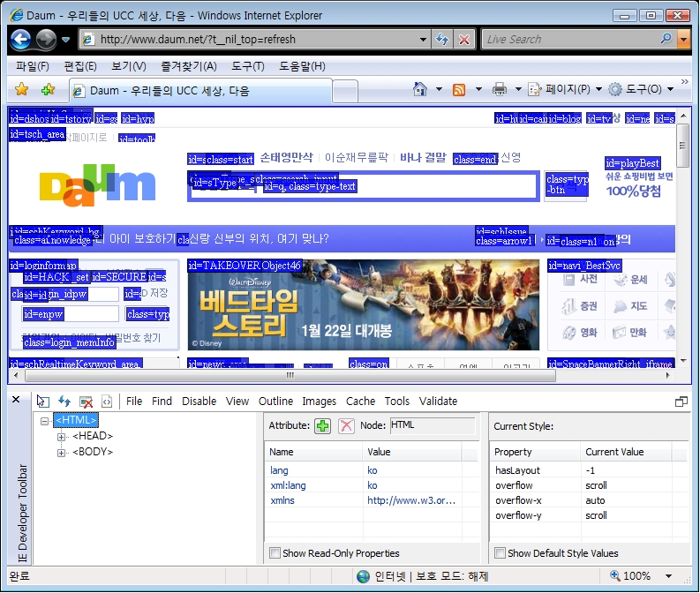The height and width of the screenshot is (593, 700).
Task: Open the 도구(T) menu
Action: [248, 66]
